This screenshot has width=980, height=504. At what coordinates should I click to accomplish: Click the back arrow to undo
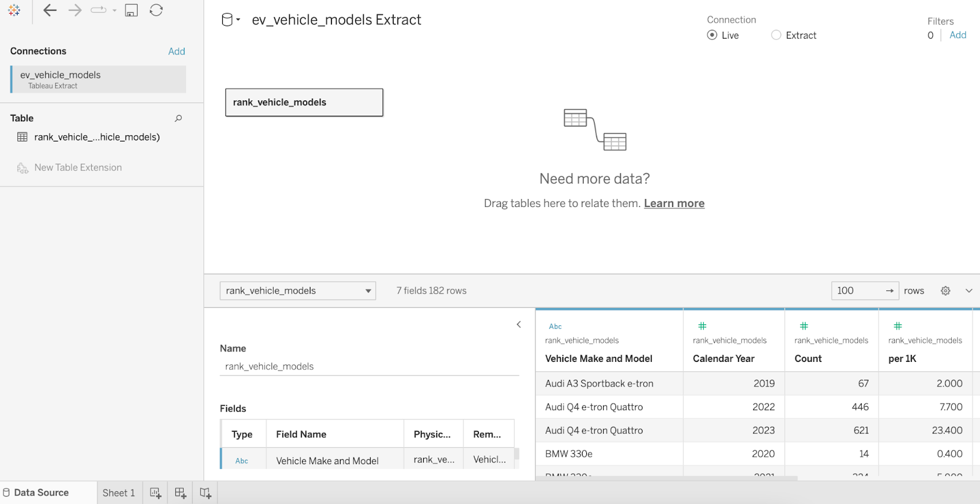50,10
